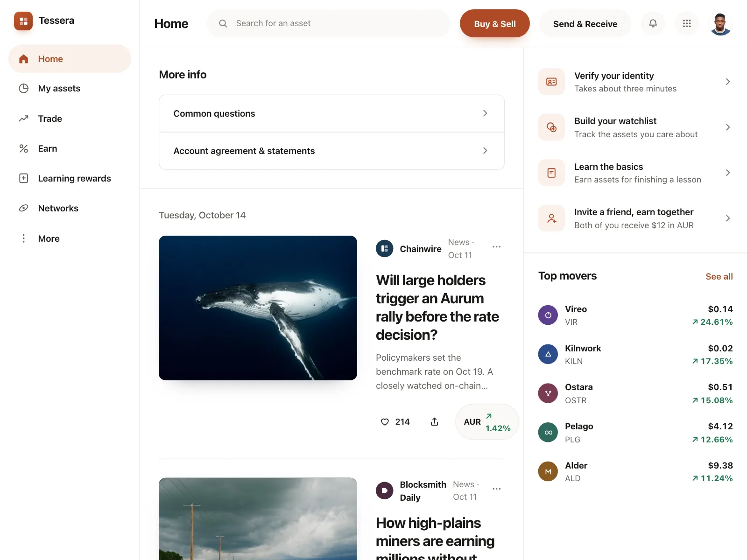Click the Buy & Sell button
Image resolution: width=747 pixels, height=560 pixels.
(494, 24)
